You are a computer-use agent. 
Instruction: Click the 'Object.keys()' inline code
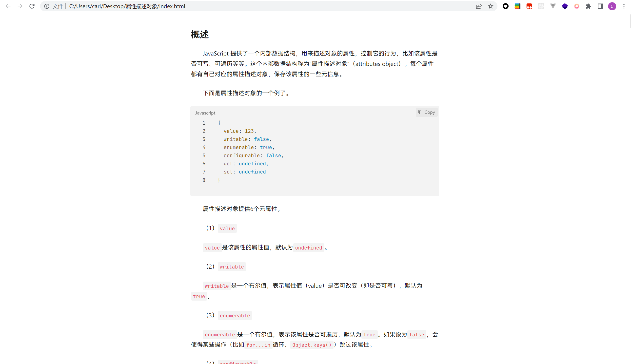[x=312, y=345]
